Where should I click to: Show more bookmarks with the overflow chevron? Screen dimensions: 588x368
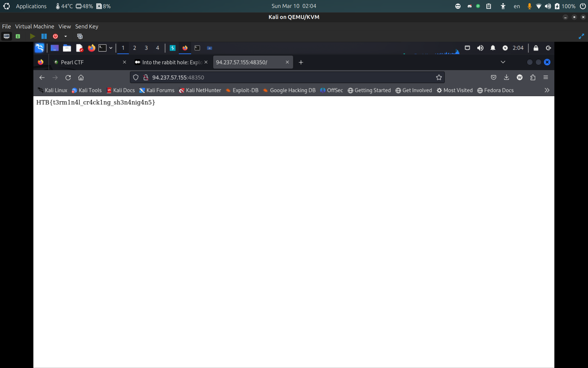point(547,90)
